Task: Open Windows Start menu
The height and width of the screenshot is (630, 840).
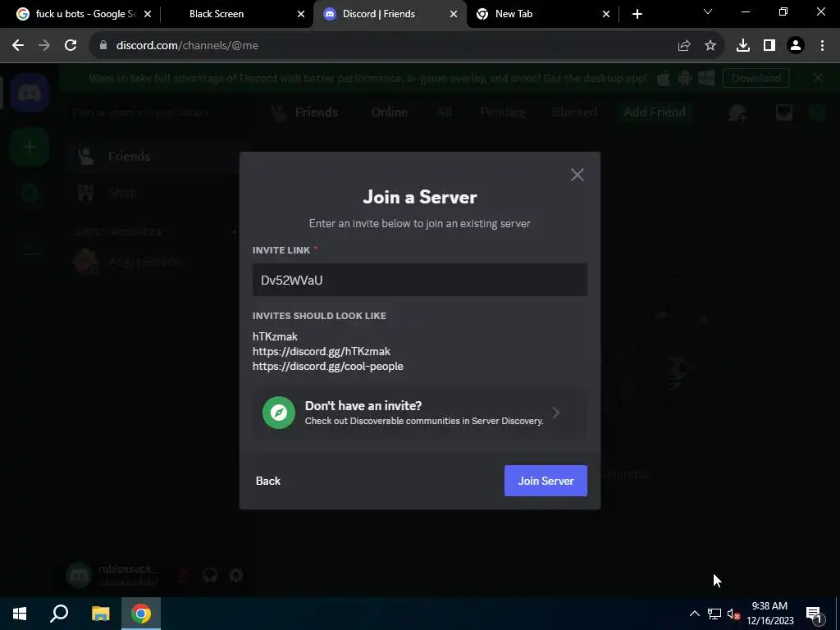Action: pyautogui.click(x=20, y=614)
